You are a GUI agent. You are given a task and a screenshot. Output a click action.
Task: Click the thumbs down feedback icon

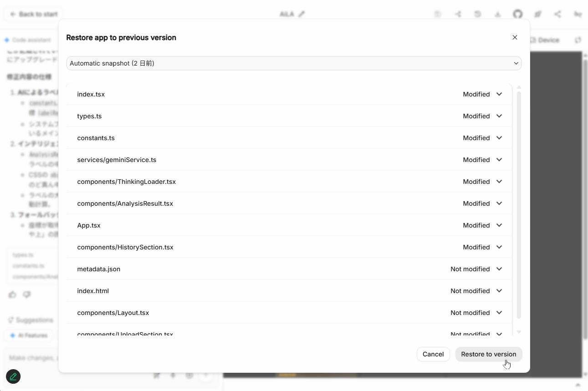click(x=27, y=295)
